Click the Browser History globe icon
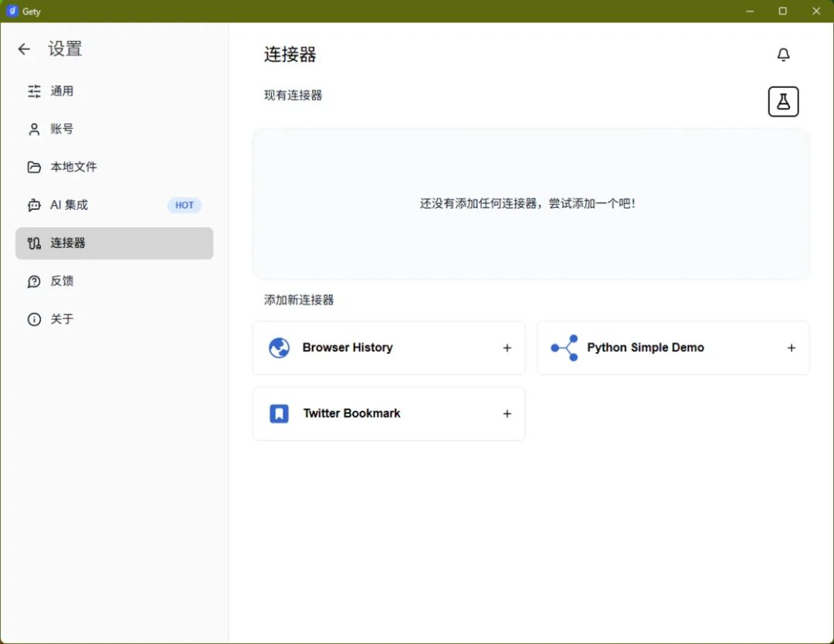 280,347
